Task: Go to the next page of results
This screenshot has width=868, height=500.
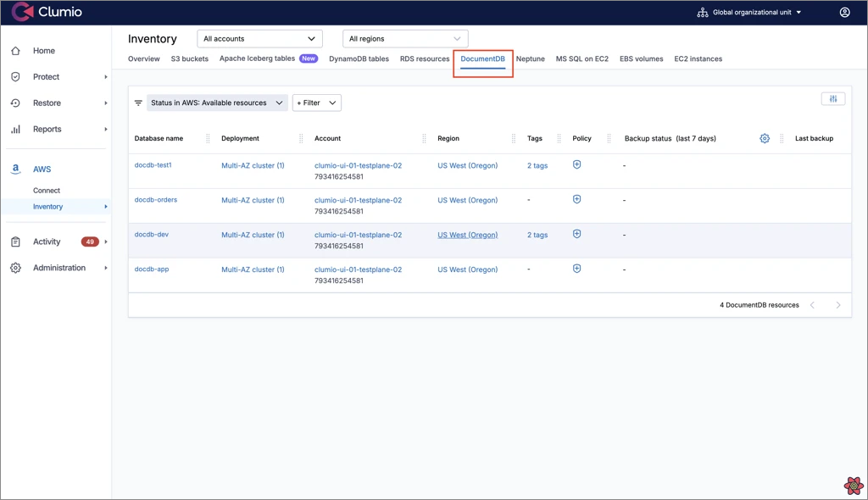Action: click(838, 305)
